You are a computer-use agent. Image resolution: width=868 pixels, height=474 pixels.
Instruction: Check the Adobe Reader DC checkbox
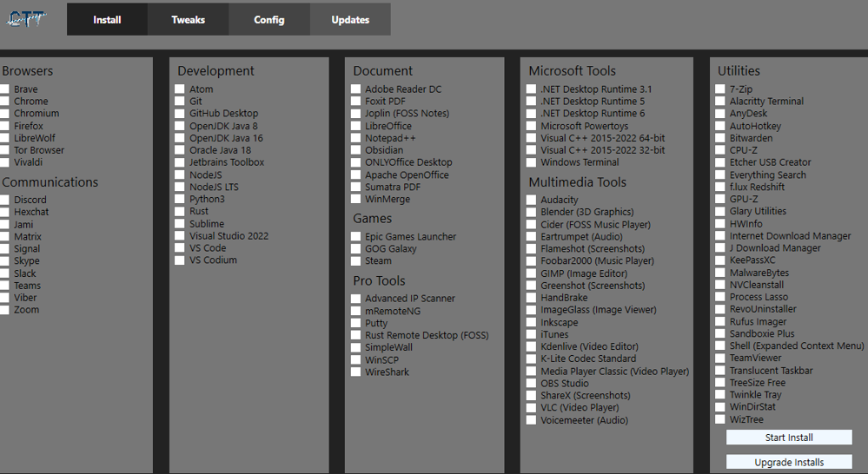(356, 89)
